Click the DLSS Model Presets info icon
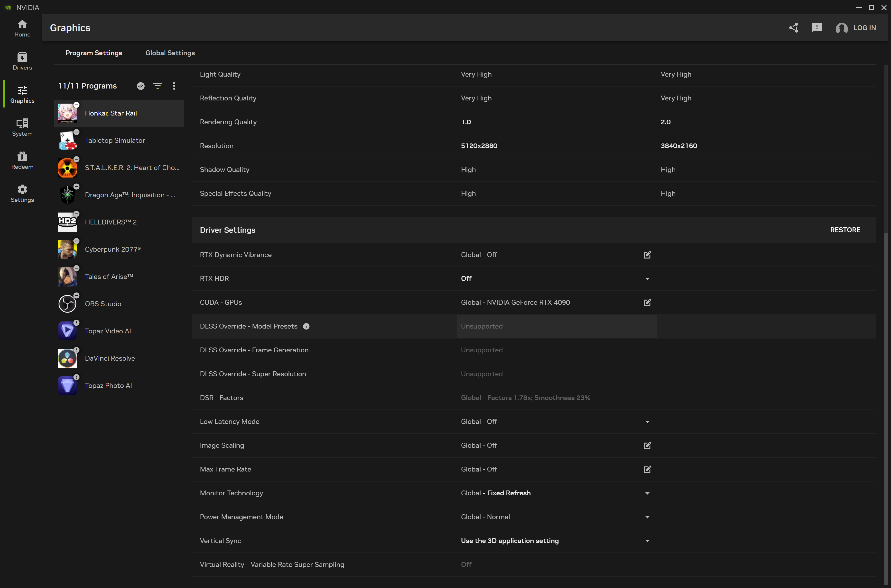This screenshot has width=891, height=588. click(306, 326)
